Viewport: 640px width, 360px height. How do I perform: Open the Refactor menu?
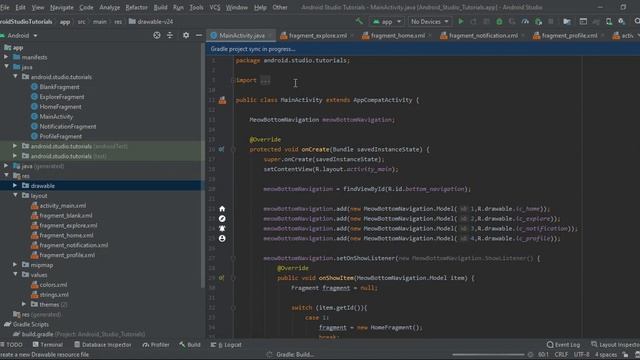click(x=136, y=7)
